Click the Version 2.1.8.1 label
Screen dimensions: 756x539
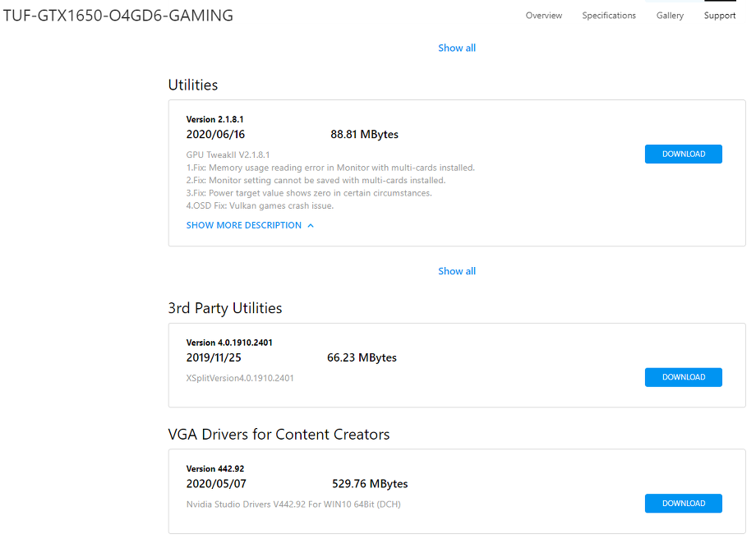click(214, 119)
